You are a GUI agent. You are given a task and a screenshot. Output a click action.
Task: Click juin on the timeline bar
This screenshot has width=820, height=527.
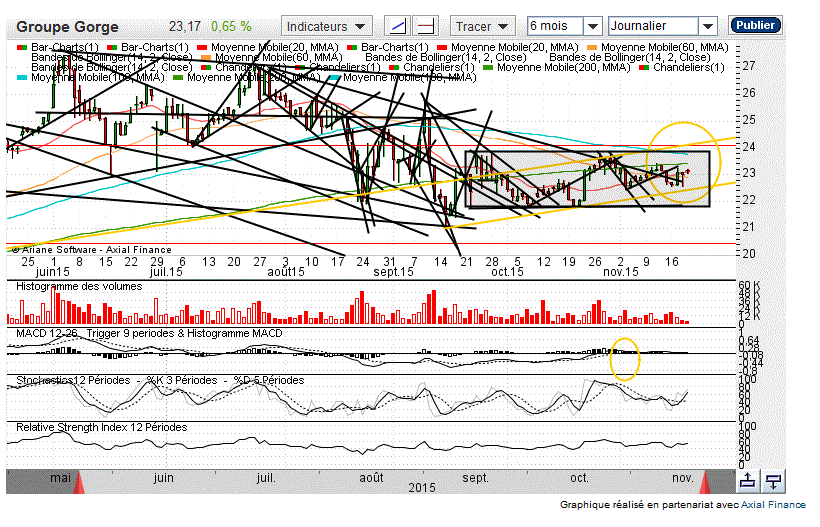pos(165,478)
